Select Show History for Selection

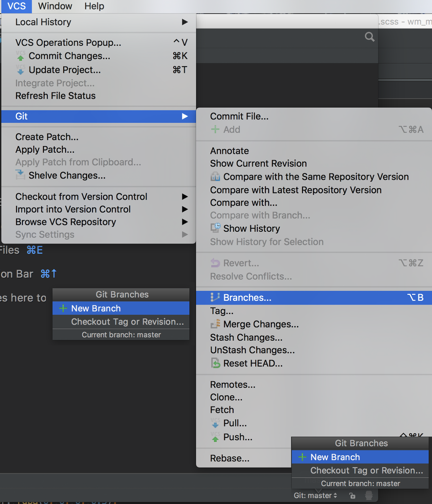(x=314, y=242)
